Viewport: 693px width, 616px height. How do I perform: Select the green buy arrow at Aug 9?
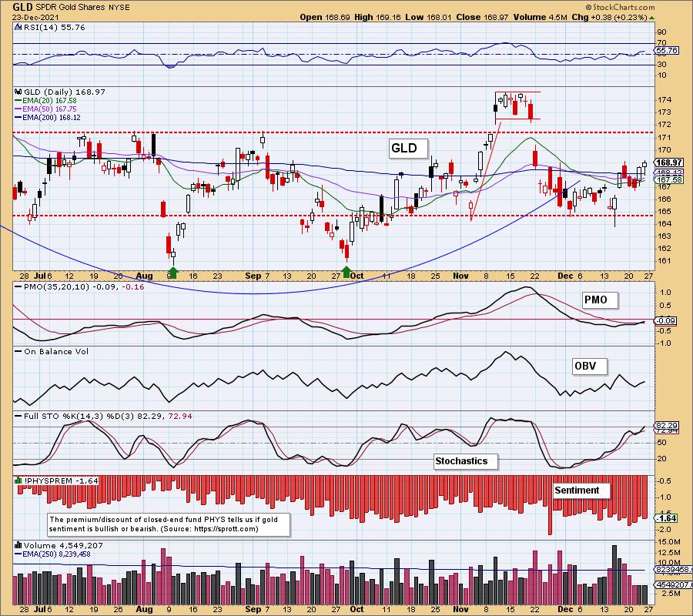tap(172, 273)
